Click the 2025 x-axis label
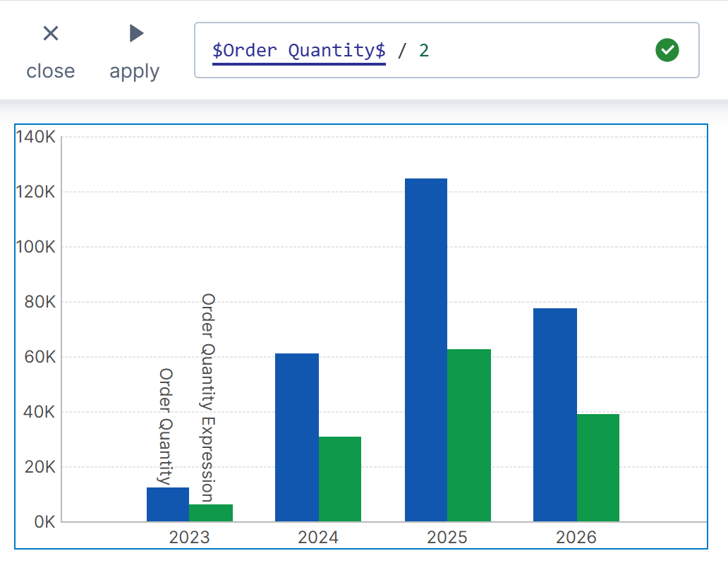Image resolution: width=728 pixels, height=570 pixels. [447, 538]
